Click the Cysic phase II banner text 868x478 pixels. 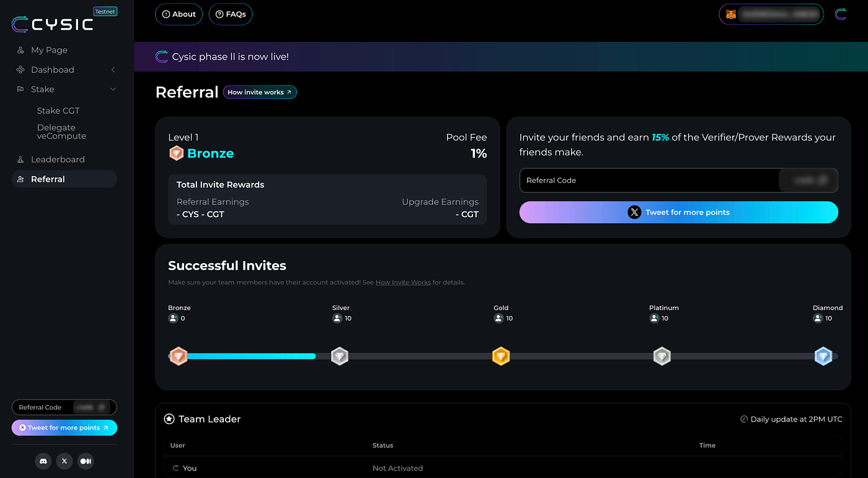[x=231, y=57]
